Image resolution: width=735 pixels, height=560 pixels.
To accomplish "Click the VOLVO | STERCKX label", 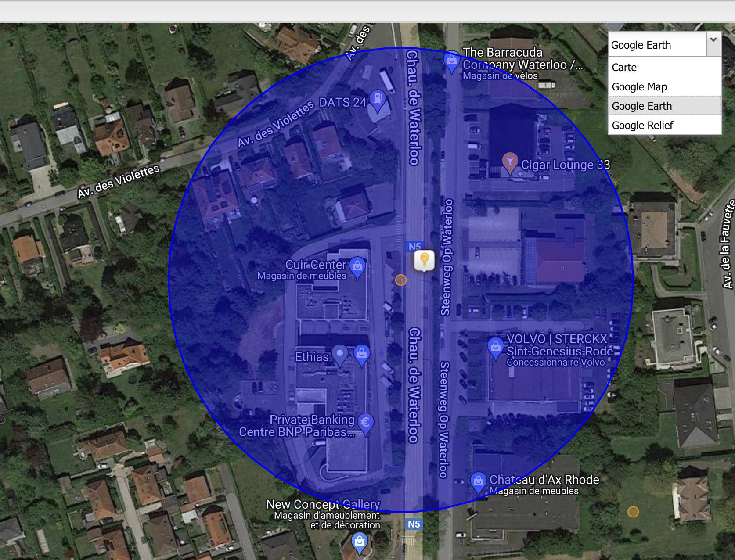I will pos(557,339).
